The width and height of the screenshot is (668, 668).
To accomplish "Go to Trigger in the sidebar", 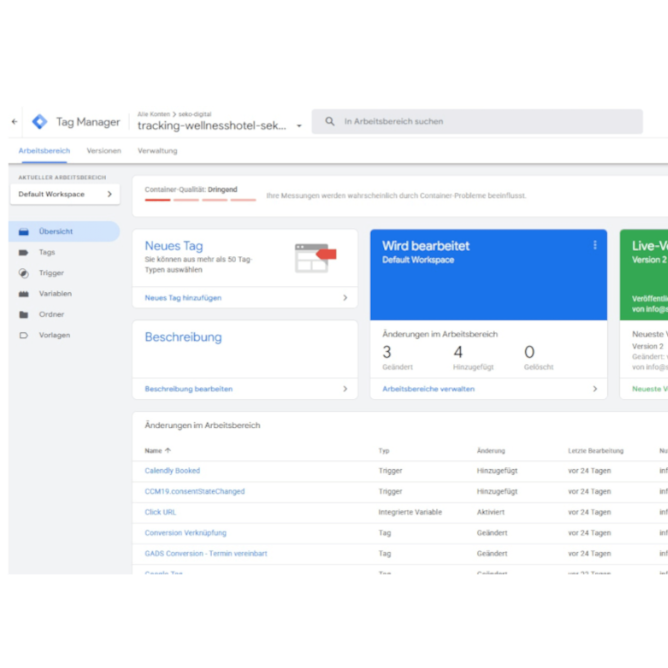I will [x=51, y=273].
